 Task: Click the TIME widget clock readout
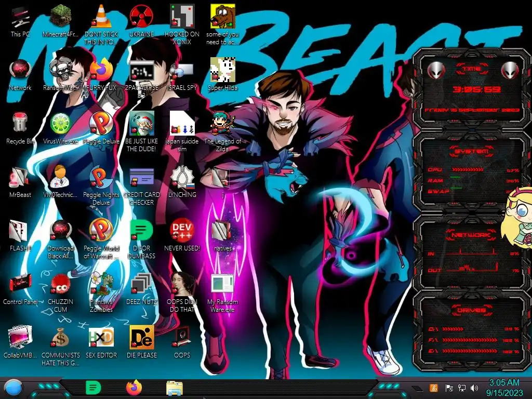click(477, 89)
